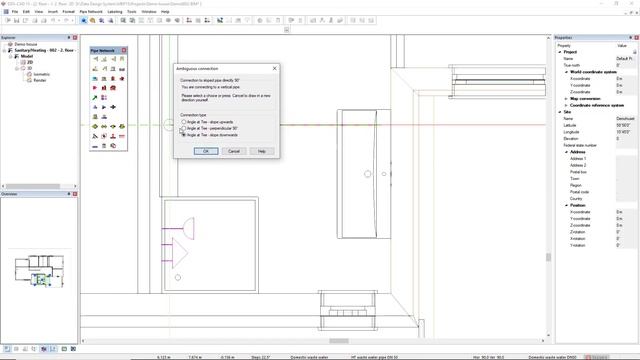Click the Project Name value field in Properties
Viewport: 640px width, 360px height.
click(x=626, y=58)
